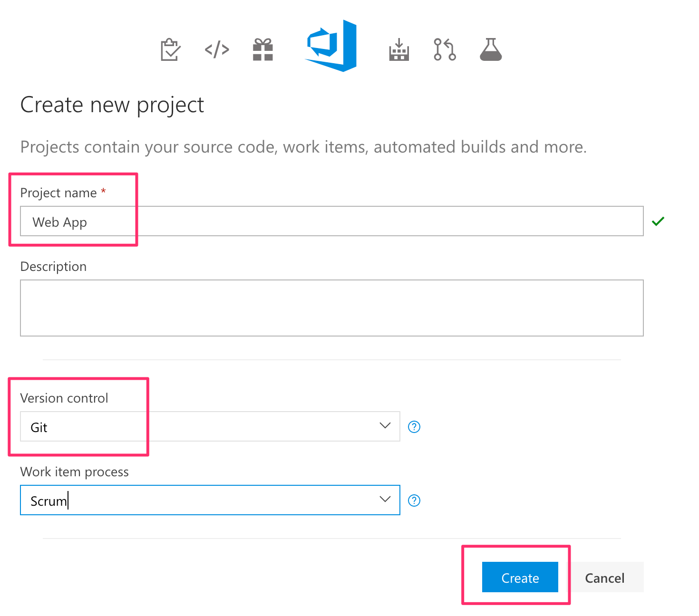Click the code brackets icon
699x616 pixels.
(217, 49)
